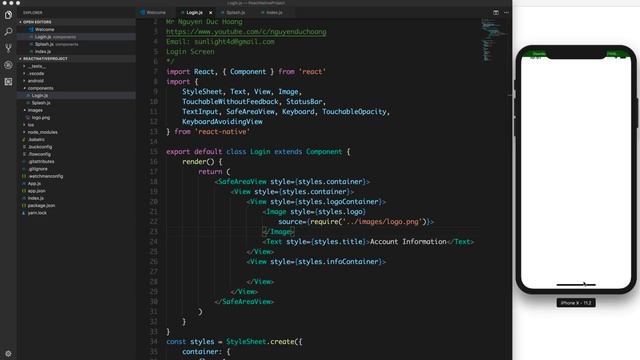Open the Explorer view in activity bar
Screen dimensions: 640x360
[8, 15]
